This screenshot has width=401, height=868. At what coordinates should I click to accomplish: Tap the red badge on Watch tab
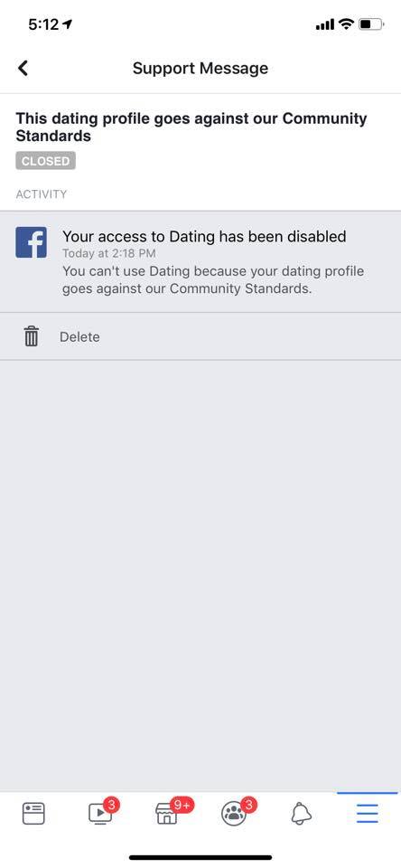coord(111,805)
